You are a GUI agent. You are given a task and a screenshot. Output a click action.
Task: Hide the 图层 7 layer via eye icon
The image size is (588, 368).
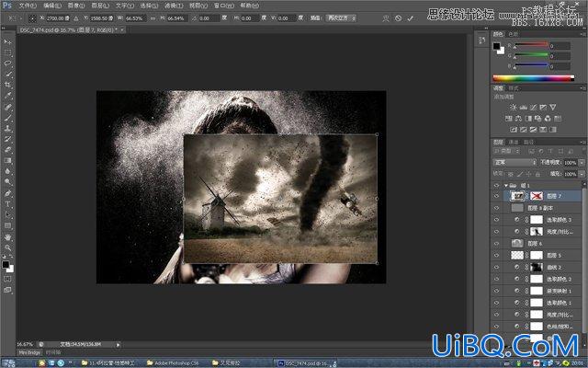[496, 196]
